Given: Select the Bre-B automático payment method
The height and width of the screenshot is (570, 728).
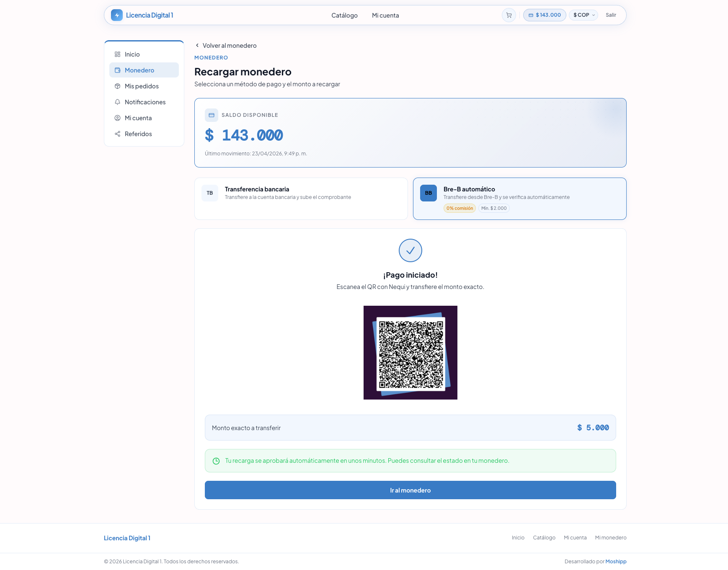Looking at the screenshot, I should 519,199.
